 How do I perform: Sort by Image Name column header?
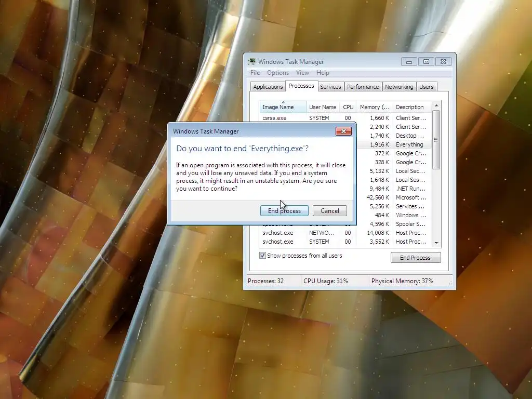click(283, 107)
